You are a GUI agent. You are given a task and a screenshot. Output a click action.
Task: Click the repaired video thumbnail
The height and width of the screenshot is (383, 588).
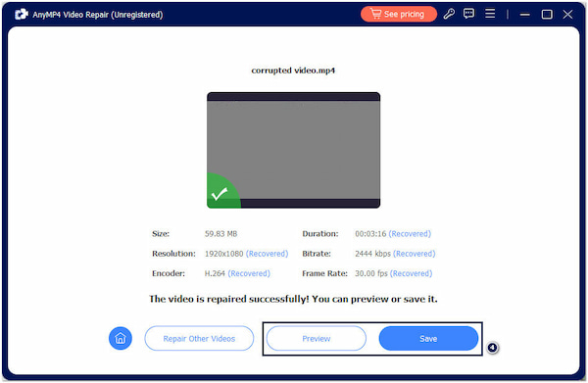click(x=293, y=150)
